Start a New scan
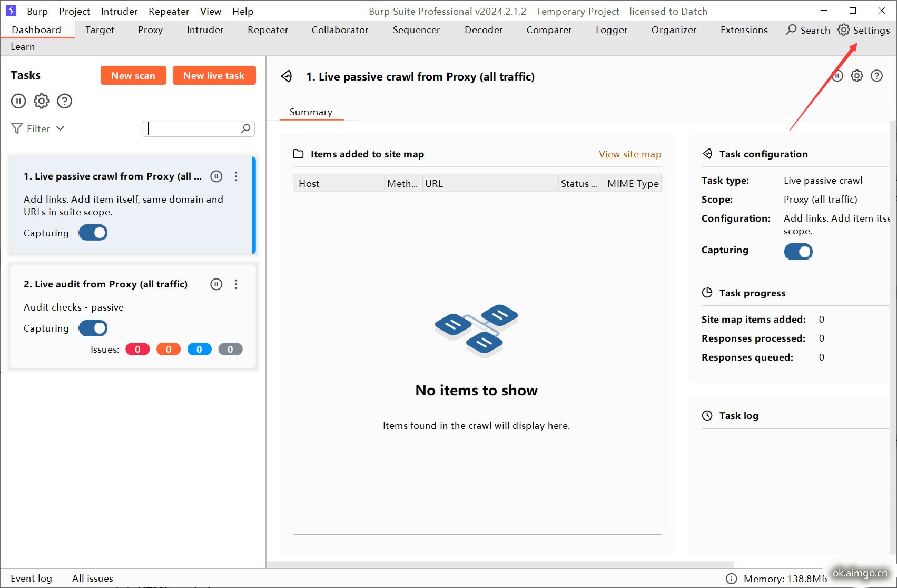Viewport: 897px width, 588px height. click(x=133, y=75)
